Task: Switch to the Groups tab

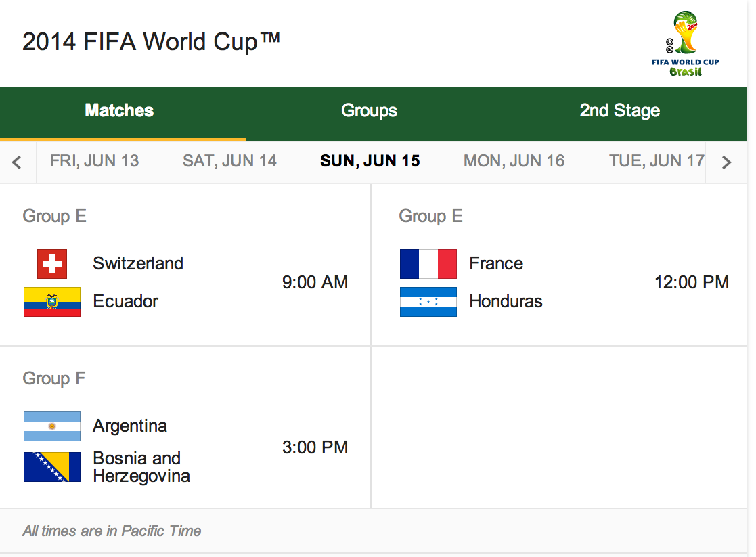Action: click(x=369, y=110)
